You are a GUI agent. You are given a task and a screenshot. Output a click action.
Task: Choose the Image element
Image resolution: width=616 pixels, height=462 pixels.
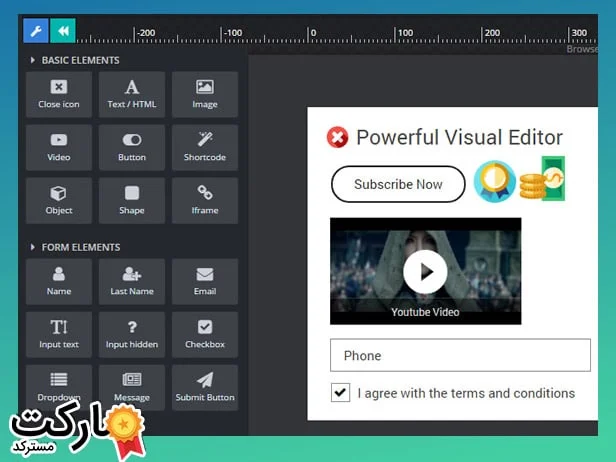(205, 94)
